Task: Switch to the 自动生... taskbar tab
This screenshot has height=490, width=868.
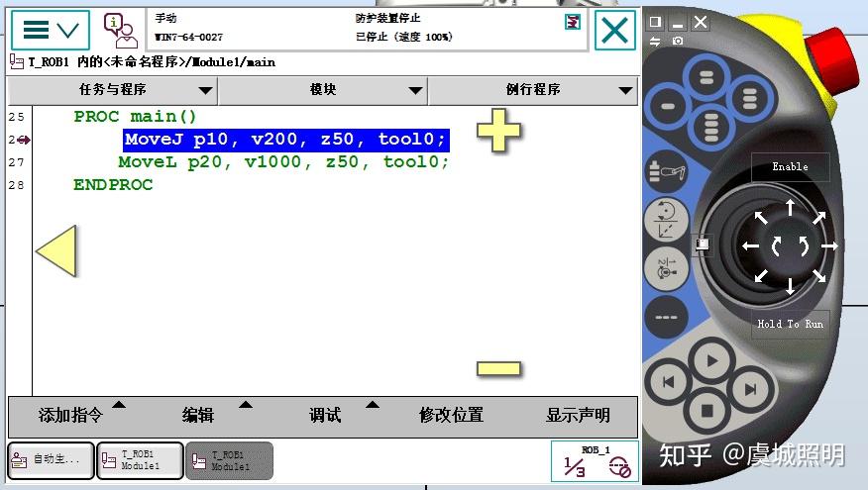Action: point(51,460)
